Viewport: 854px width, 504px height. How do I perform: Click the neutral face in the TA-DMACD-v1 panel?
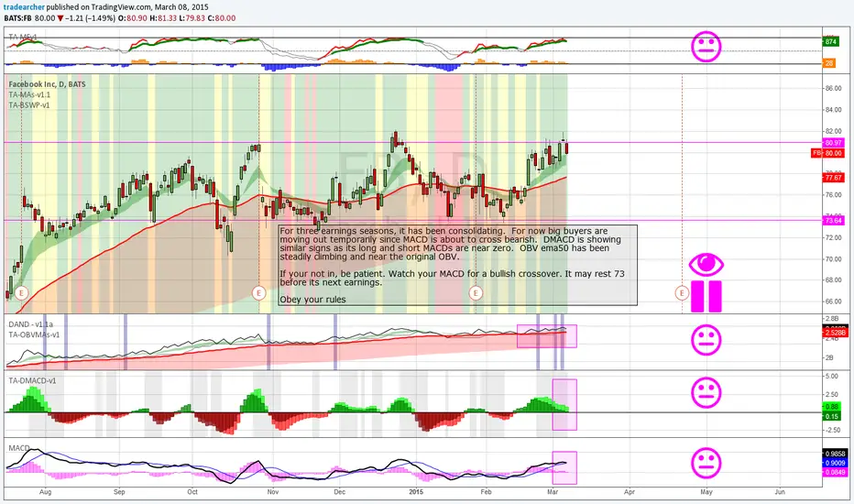coord(706,392)
